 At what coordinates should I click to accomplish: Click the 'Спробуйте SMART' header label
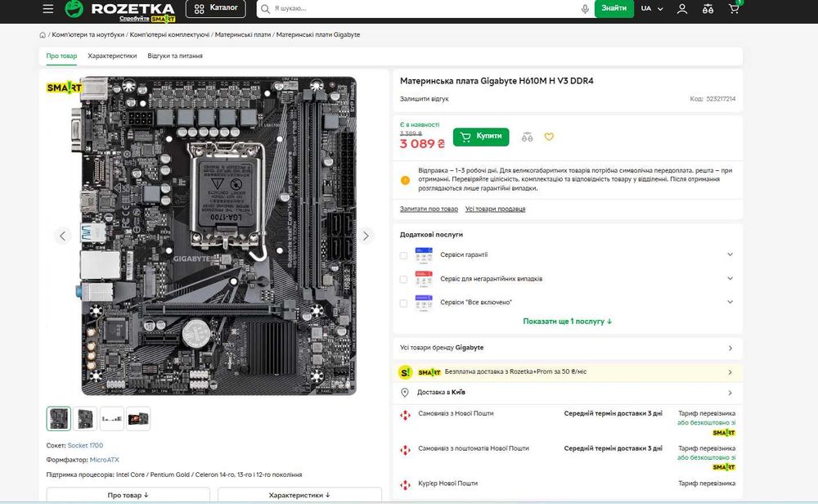point(147,19)
